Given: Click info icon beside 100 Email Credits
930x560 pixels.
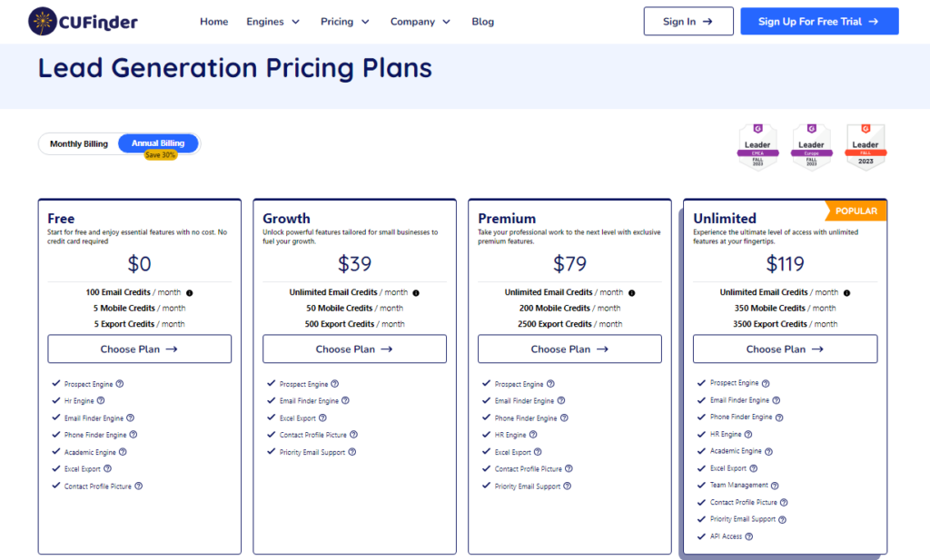Looking at the screenshot, I should (190, 292).
